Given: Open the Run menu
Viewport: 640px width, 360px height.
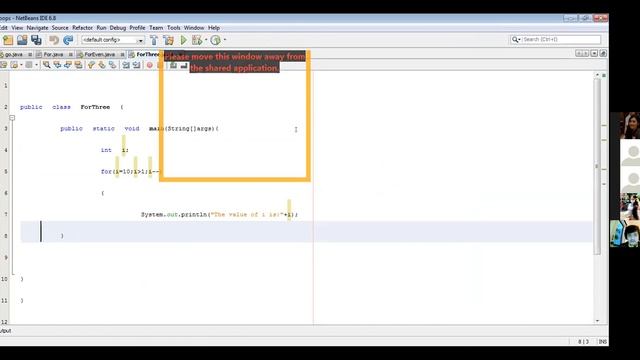Looking at the screenshot, I should (101, 28).
